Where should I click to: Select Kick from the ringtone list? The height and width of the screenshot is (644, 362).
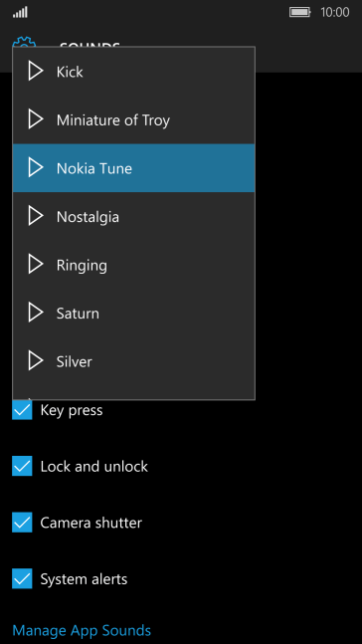coord(134,72)
